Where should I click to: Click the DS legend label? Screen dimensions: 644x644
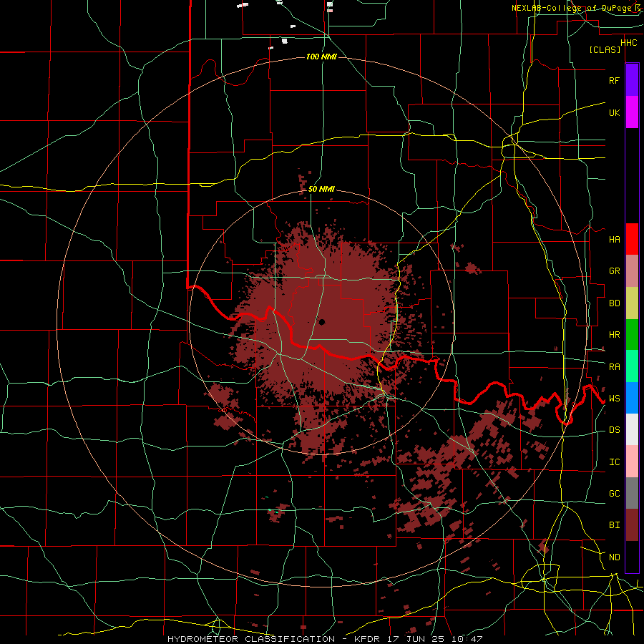[614, 430]
